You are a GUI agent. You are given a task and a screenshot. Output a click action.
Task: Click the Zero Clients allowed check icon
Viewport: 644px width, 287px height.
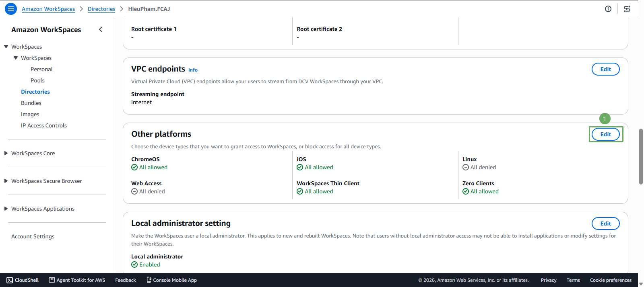(466, 192)
